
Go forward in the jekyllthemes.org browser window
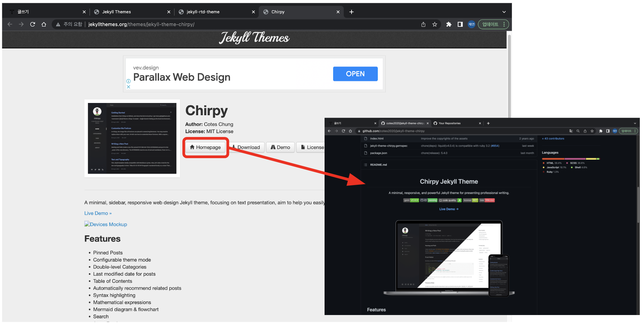21,24
